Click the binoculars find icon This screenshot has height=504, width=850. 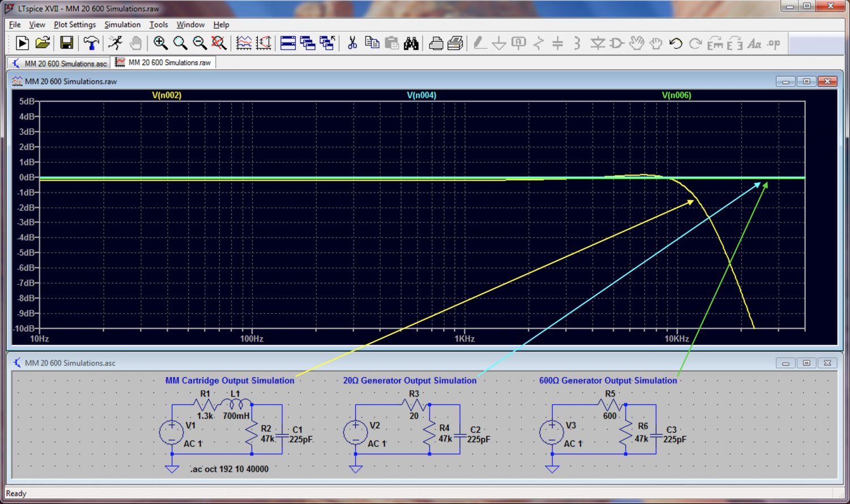point(411,43)
